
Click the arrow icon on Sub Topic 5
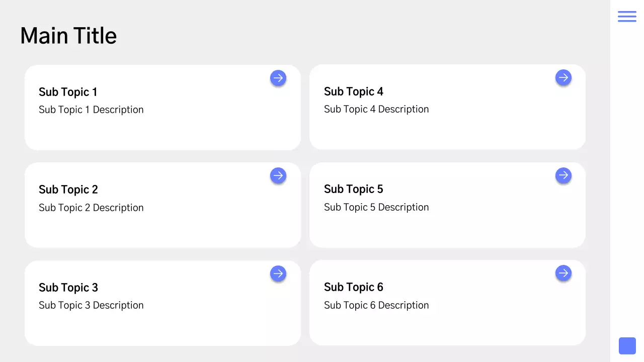[563, 175]
